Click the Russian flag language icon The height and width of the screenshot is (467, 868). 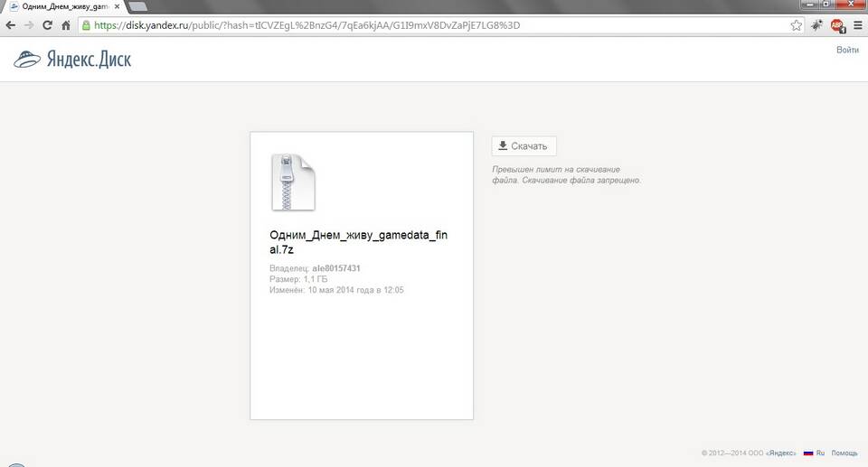point(808,453)
